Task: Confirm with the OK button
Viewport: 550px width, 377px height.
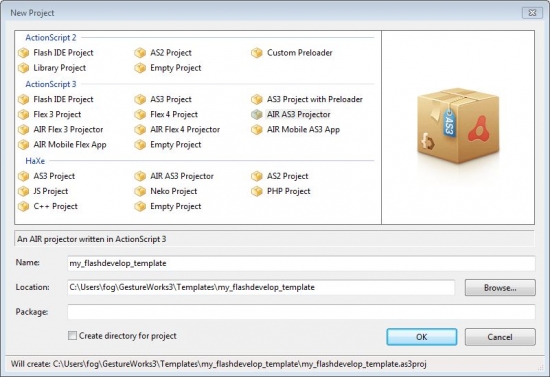Action: tap(422, 337)
